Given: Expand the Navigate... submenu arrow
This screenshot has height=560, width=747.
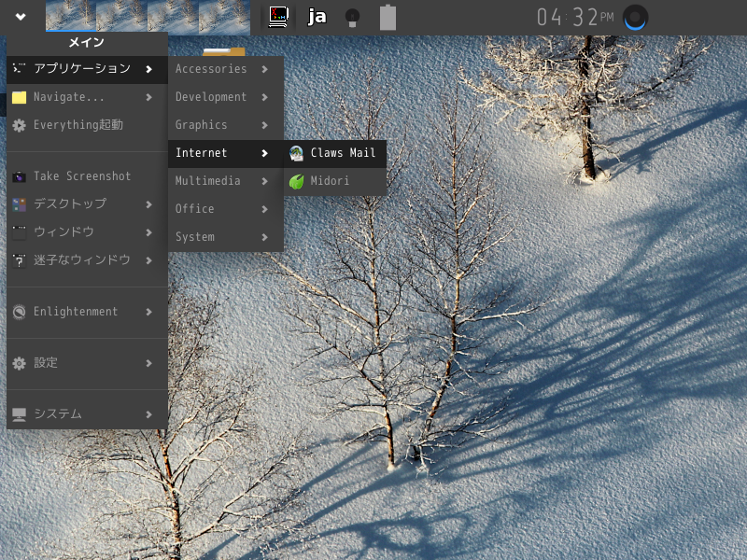Looking at the screenshot, I should tap(149, 98).
